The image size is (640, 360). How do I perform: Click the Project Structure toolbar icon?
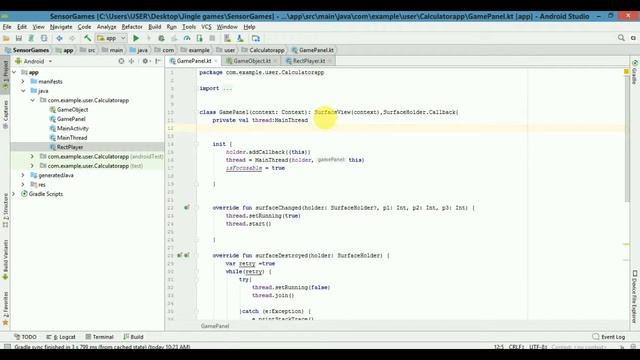[x=256, y=38]
